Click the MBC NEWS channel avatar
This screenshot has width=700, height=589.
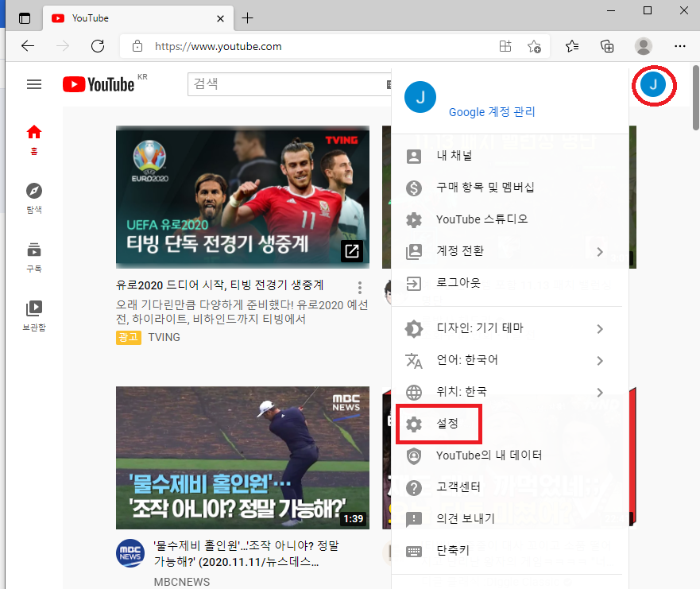[x=130, y=553]
